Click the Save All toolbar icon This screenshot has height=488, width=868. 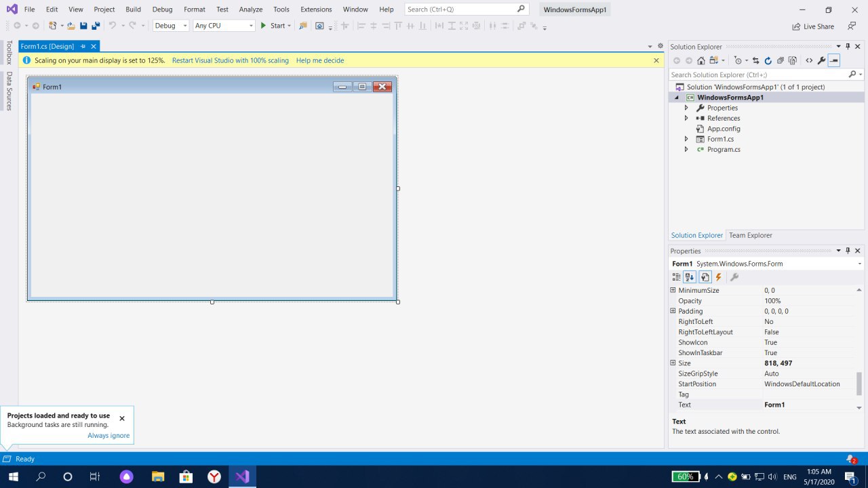[96, 26]
